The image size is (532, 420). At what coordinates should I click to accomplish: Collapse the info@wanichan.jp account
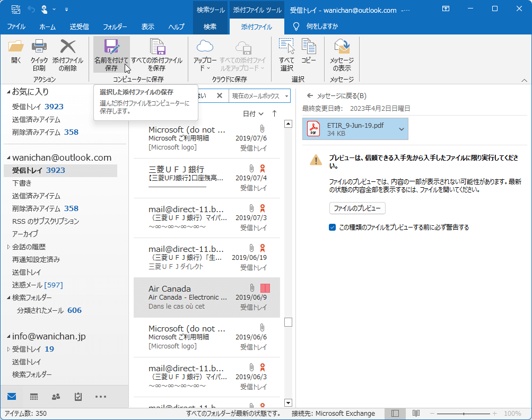pyautogui.click(x=8, y=337)
